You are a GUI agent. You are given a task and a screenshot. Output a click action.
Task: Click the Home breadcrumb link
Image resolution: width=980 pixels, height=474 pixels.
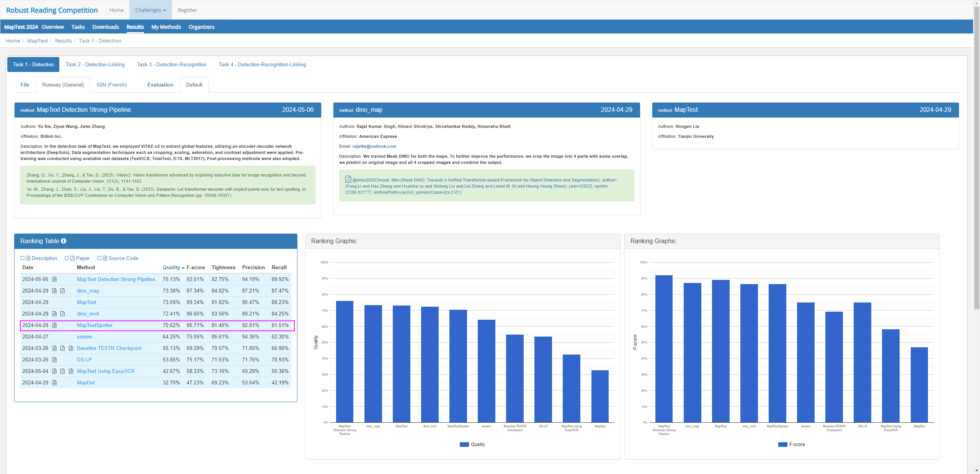tap(13, 41)
